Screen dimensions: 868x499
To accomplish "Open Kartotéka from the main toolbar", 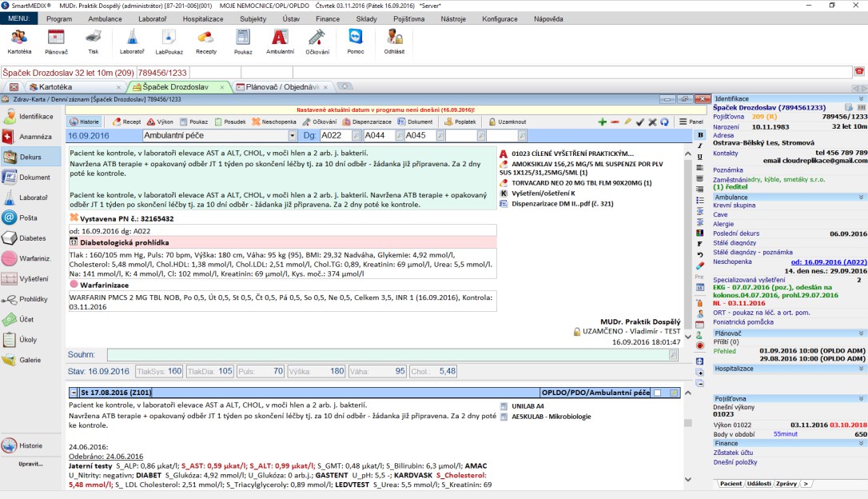I will pos(19,42).
